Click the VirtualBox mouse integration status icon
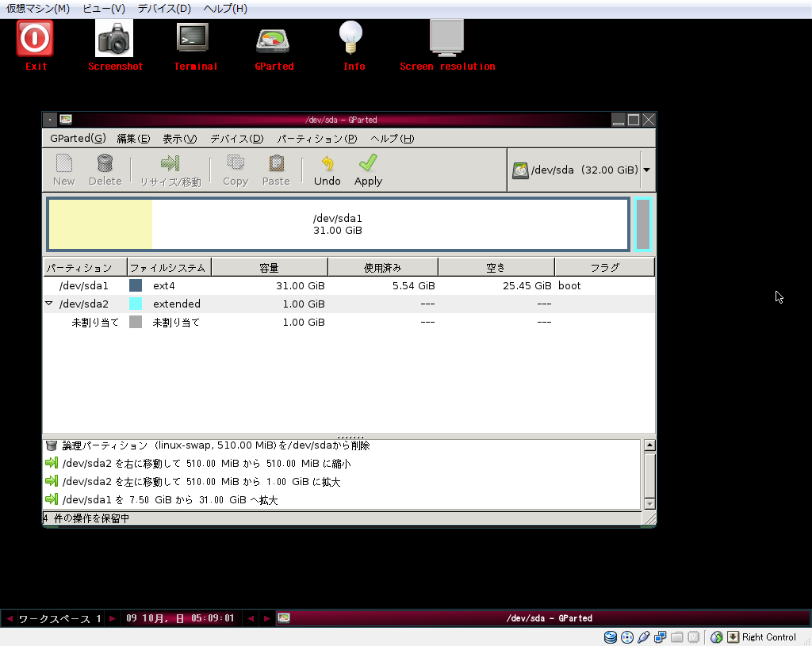 click(x=717, y=637)
